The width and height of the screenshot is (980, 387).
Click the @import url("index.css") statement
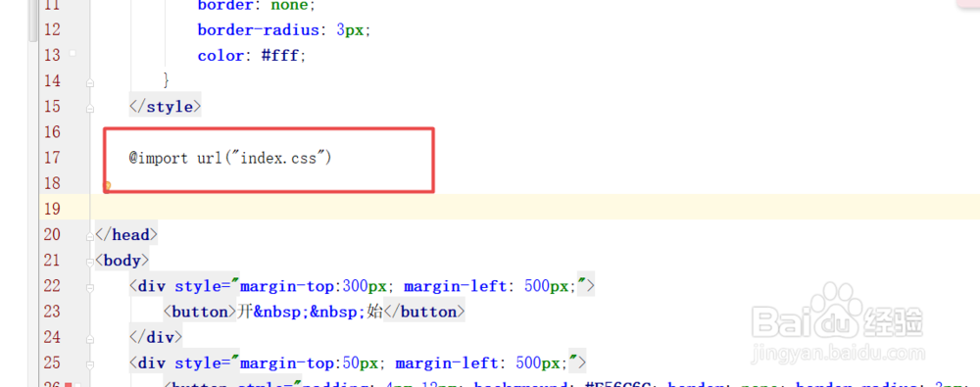[230, 158]
